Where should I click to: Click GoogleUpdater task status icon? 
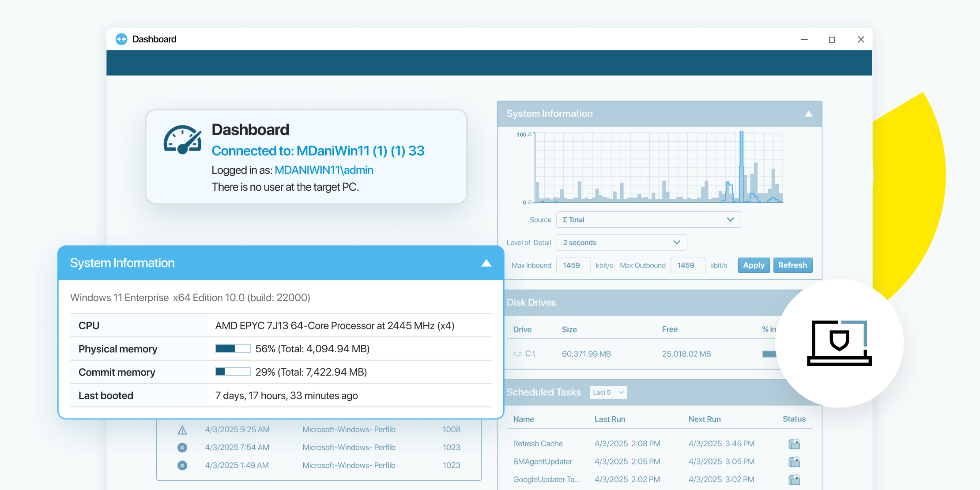[x=794, y=480]
